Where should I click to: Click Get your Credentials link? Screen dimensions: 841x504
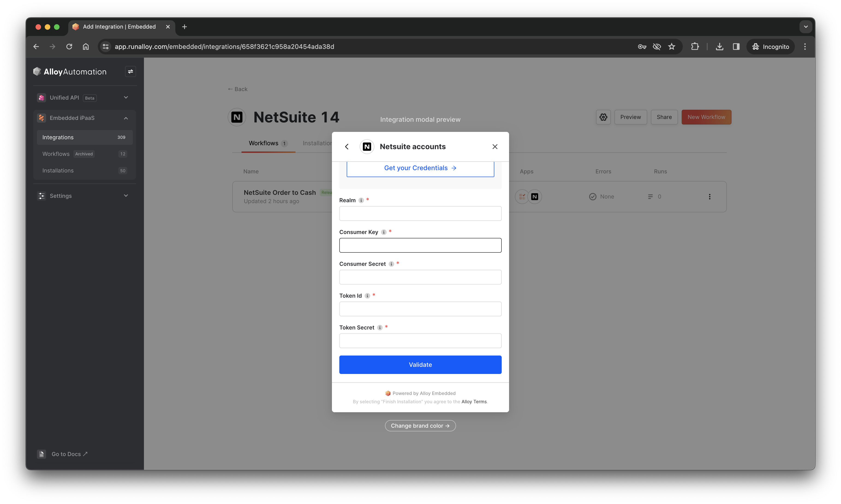[x=420, y=168]
